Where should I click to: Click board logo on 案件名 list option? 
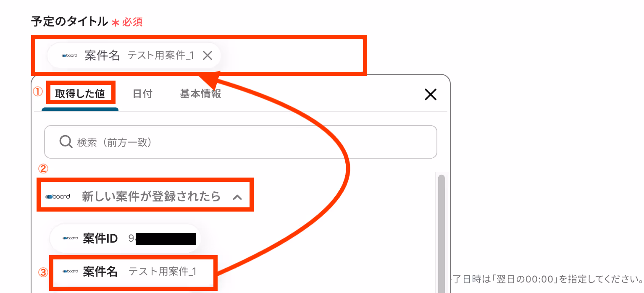coord(70,272)
